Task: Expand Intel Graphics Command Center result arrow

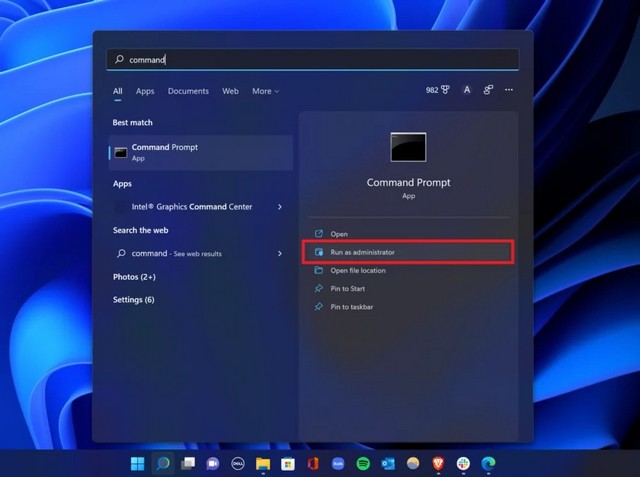Action: pyautogui.click(x=279, y=207)
